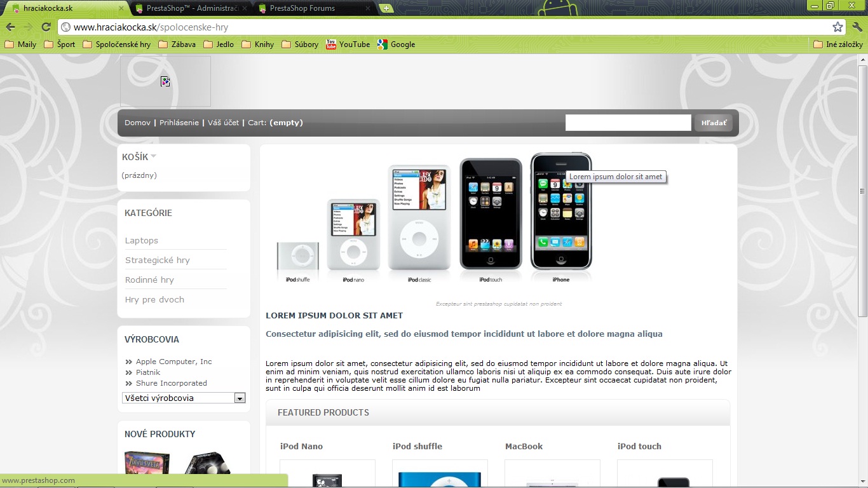Open the Všetci výrobcovia dropdown
This screenshot has height=488, width=868.
coord(184,398)
